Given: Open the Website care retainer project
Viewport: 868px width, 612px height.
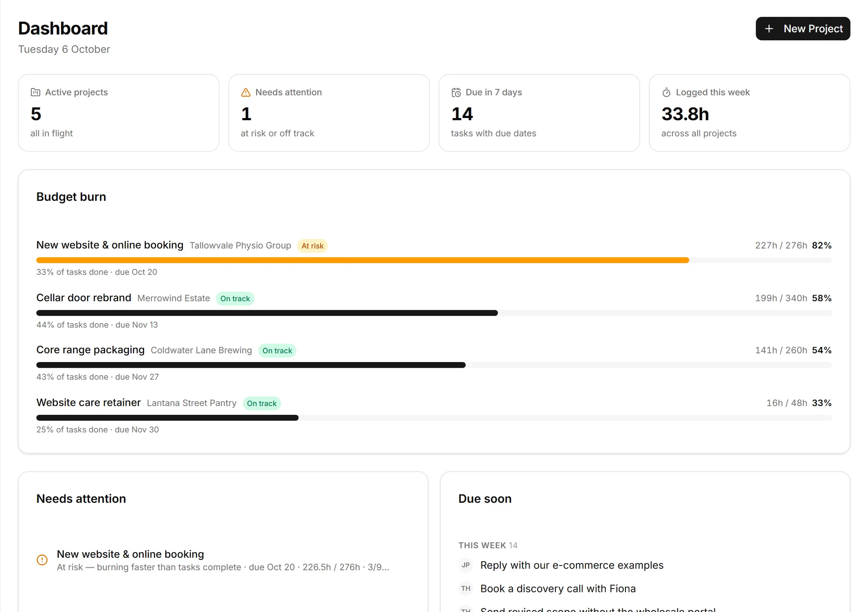Looking at the screenshot, I should click(x=89, y=402).
